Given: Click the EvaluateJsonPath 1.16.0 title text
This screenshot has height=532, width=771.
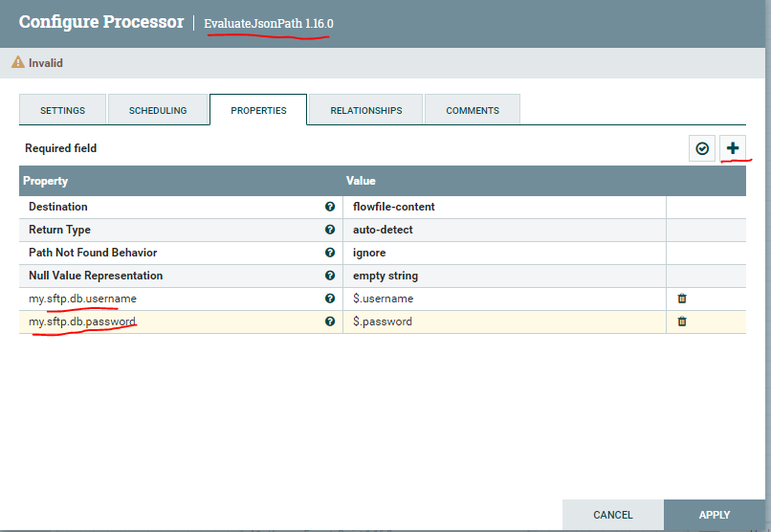Looking at the screenshot, I should 269,23.
